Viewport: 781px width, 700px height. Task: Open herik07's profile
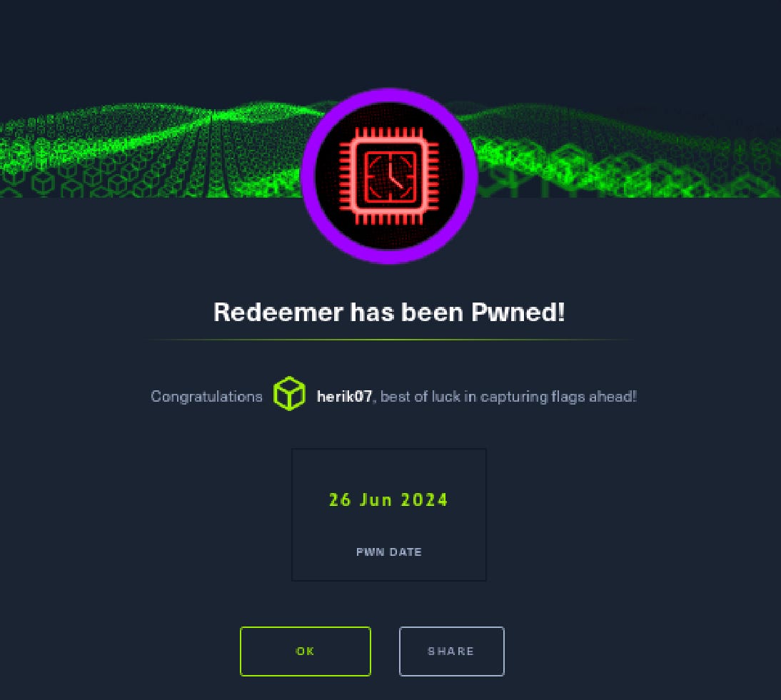tap(343, 396)
